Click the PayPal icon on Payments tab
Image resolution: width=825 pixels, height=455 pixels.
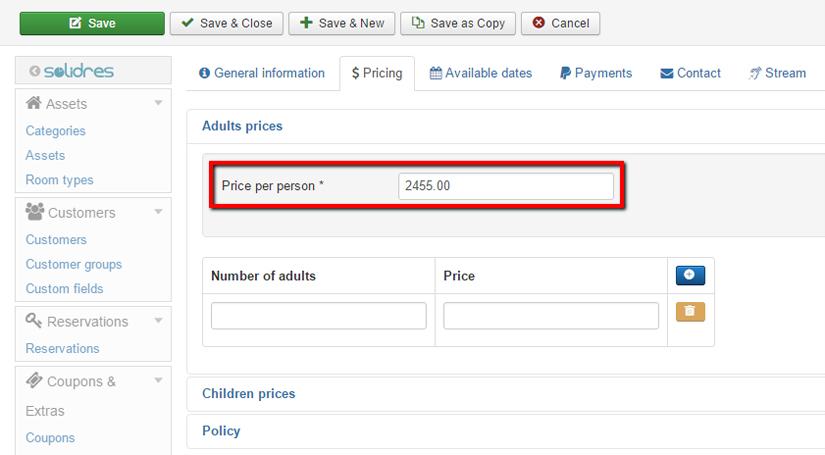tap(565, 73)
